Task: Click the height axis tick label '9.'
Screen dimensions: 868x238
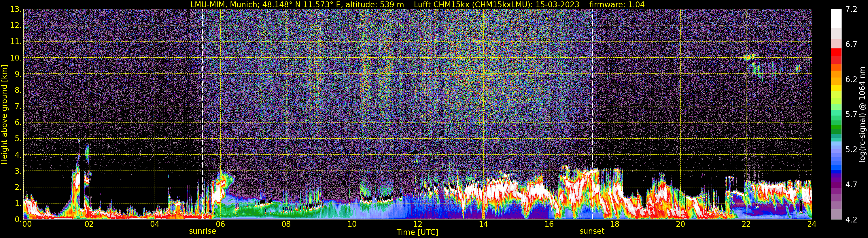Action: coord(18,74)
